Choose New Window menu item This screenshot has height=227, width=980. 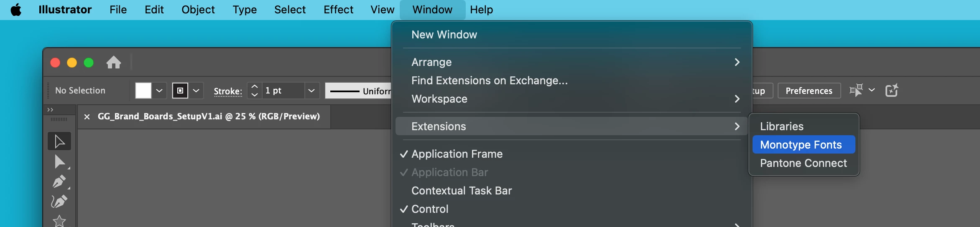click(x=572, y=35)
